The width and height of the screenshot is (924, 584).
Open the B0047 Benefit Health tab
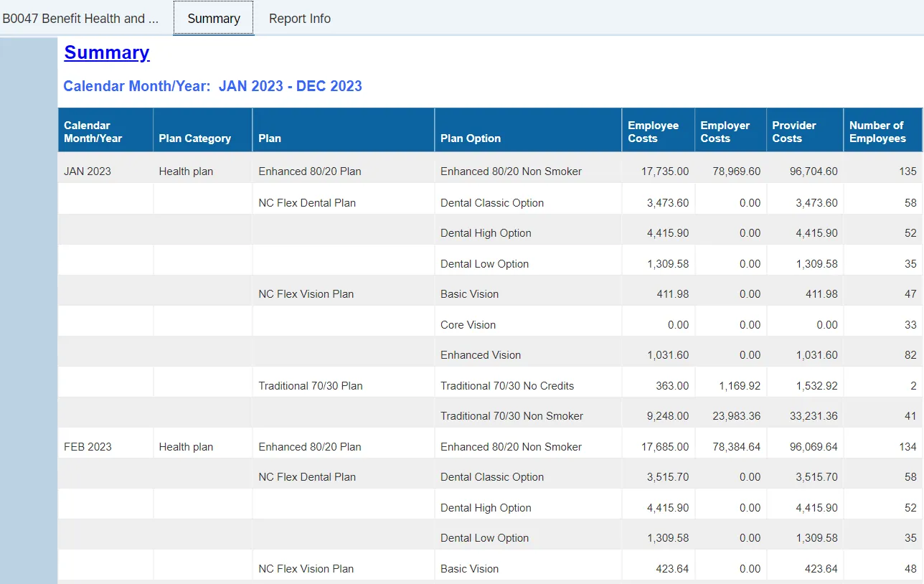pyautogui.click(x=81, y=19)
